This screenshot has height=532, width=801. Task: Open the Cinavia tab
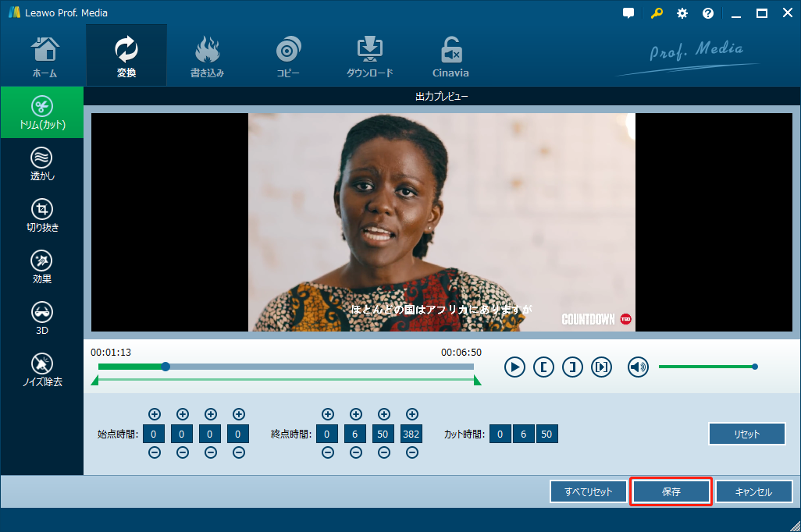point(450,56)
